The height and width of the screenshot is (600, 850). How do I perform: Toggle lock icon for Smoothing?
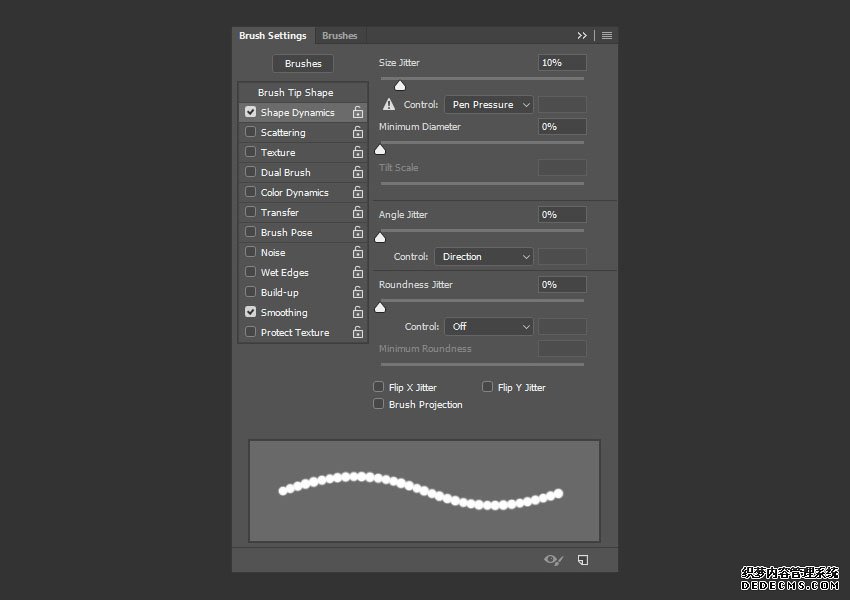click(358, 313)
